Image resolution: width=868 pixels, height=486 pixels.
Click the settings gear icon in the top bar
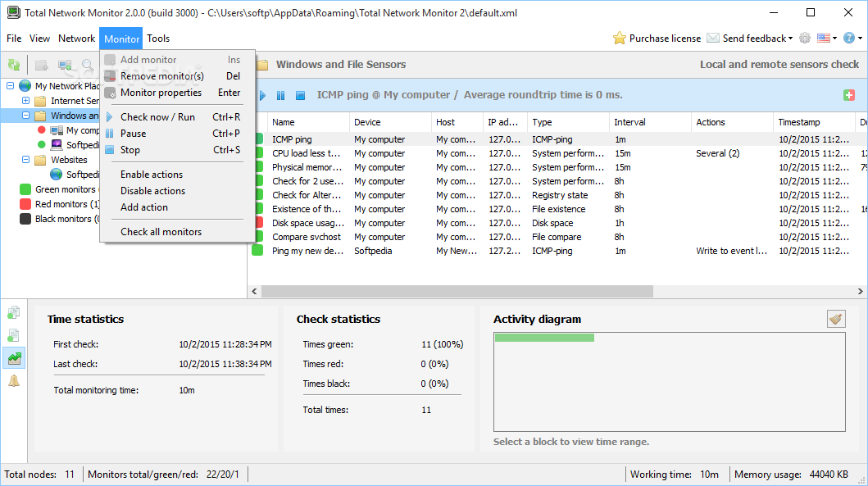coord(805,39)
